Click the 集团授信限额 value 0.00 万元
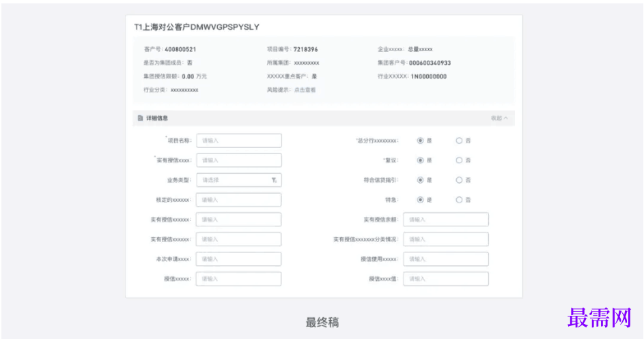The width and height of the screenshot is (644, 339). click(x=194, y=76)
